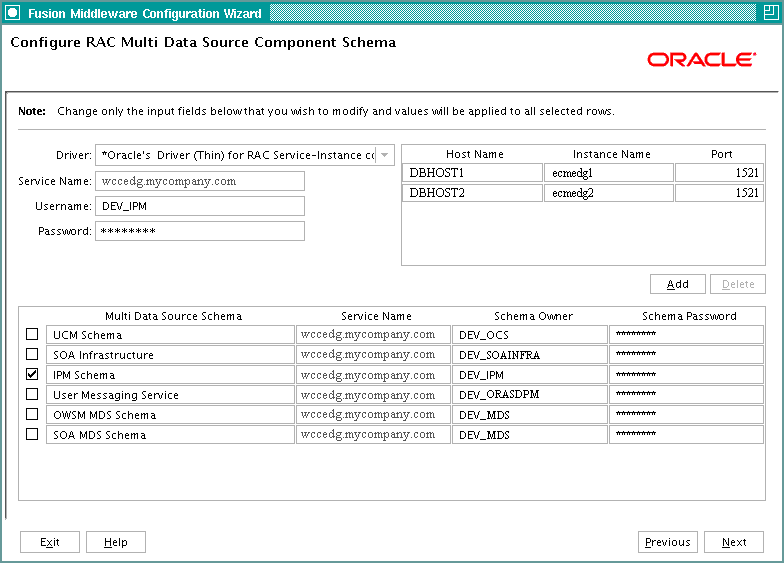
Task: Click DEV_MDS owner in OWSM MDS Schema row
Action: pyautogui.click(x=530, y=414)
